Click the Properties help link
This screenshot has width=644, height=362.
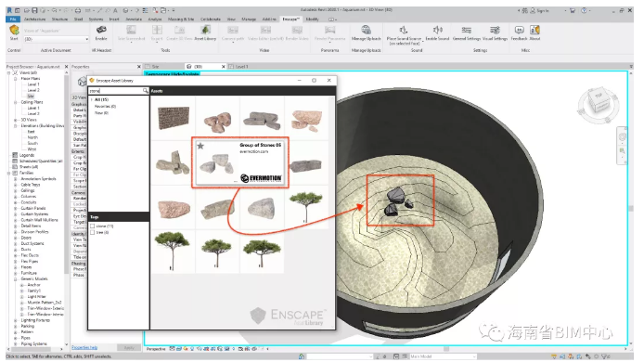click(x=84, y=348)
